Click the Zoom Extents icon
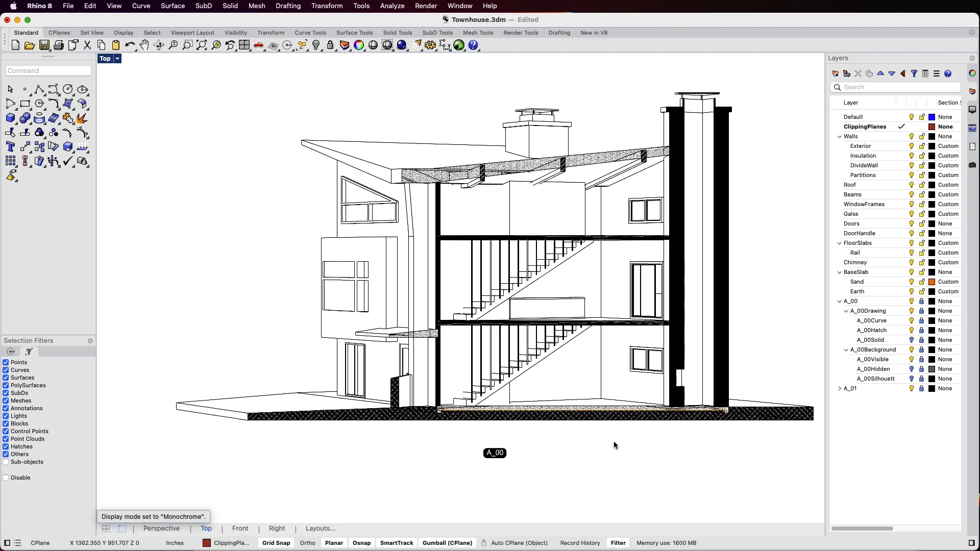The height and width of the screenshot is (551, 980). click(x=202, y=45)
